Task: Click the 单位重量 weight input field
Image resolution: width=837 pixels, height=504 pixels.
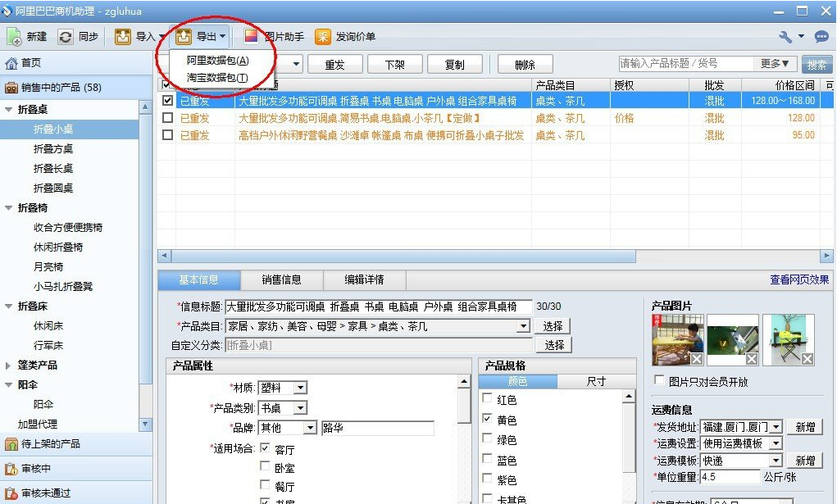Action: (x=730, y=477)
